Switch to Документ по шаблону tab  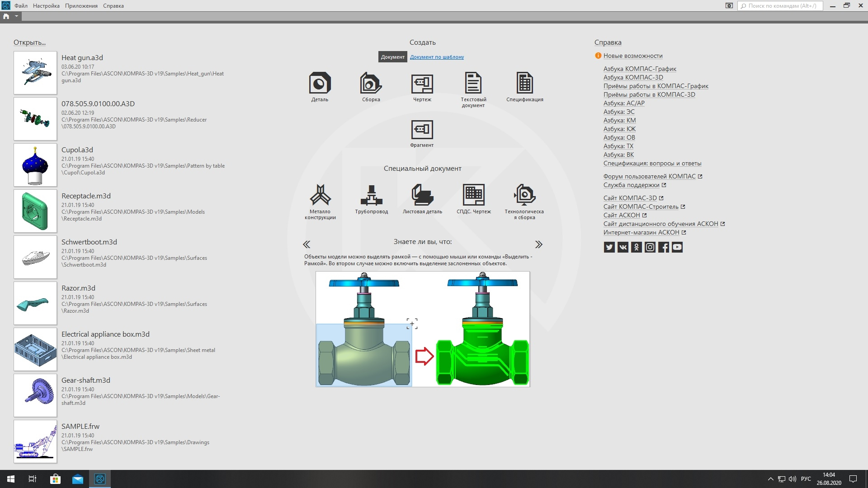coord(437,57)
